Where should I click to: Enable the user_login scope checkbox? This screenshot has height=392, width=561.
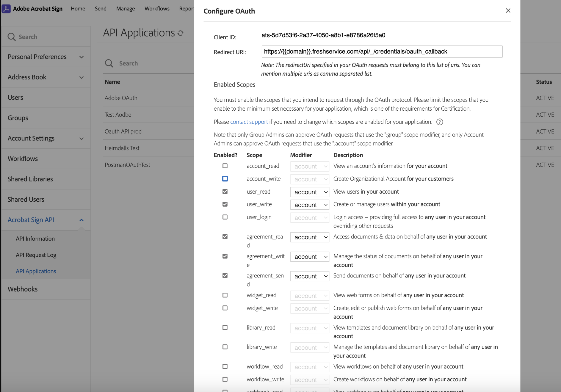[x=225, y=217]
